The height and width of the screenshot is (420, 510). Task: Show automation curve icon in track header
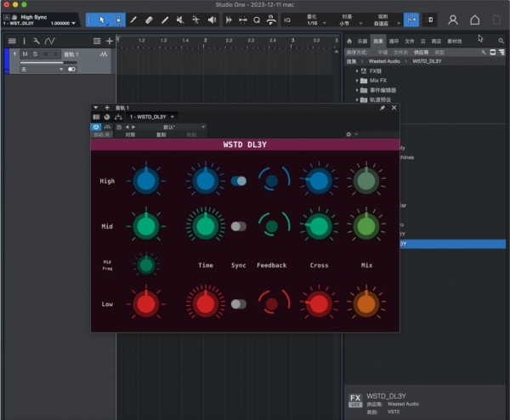coord(49,41)
